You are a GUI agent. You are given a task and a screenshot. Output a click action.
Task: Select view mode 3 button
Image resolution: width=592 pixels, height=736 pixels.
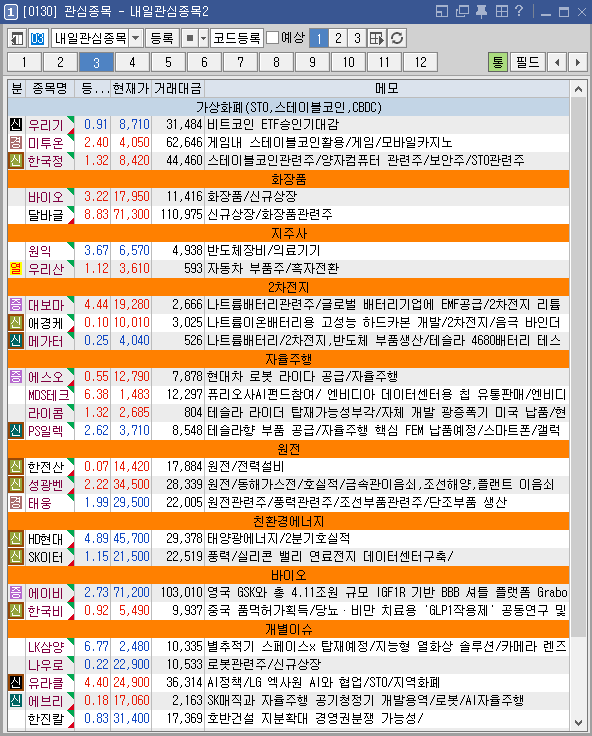(357, 38)
